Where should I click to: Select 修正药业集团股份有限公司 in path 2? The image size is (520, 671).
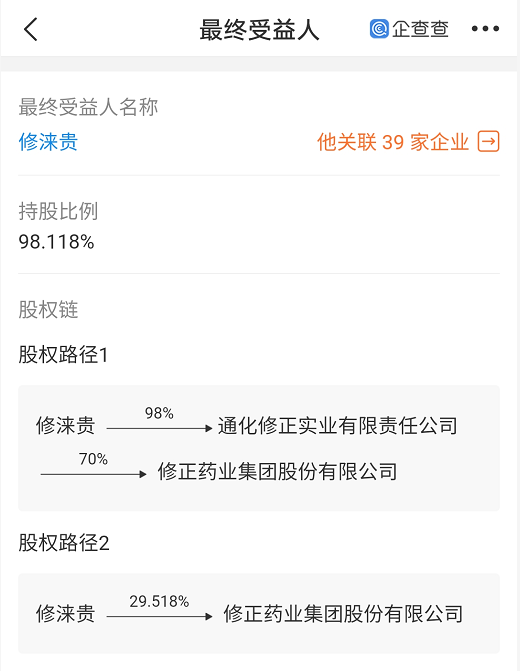343,614
